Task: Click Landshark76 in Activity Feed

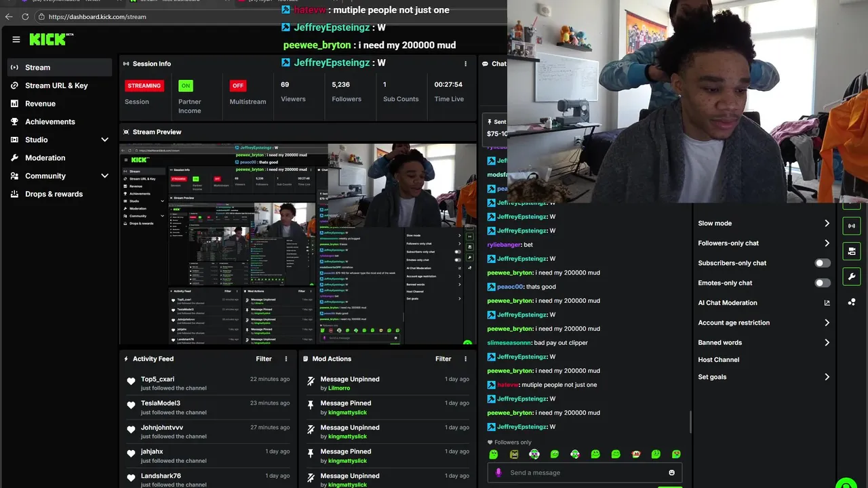Action: [x=161, y=476]
